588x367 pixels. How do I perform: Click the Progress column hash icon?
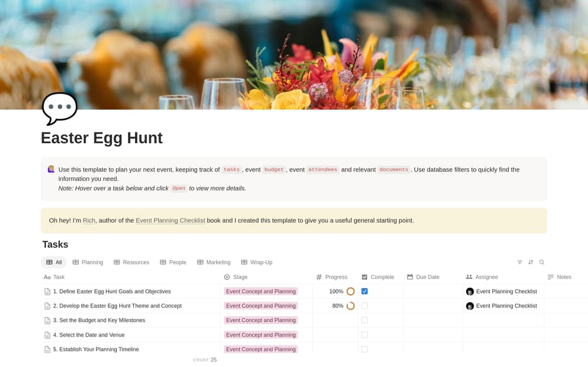319,277
